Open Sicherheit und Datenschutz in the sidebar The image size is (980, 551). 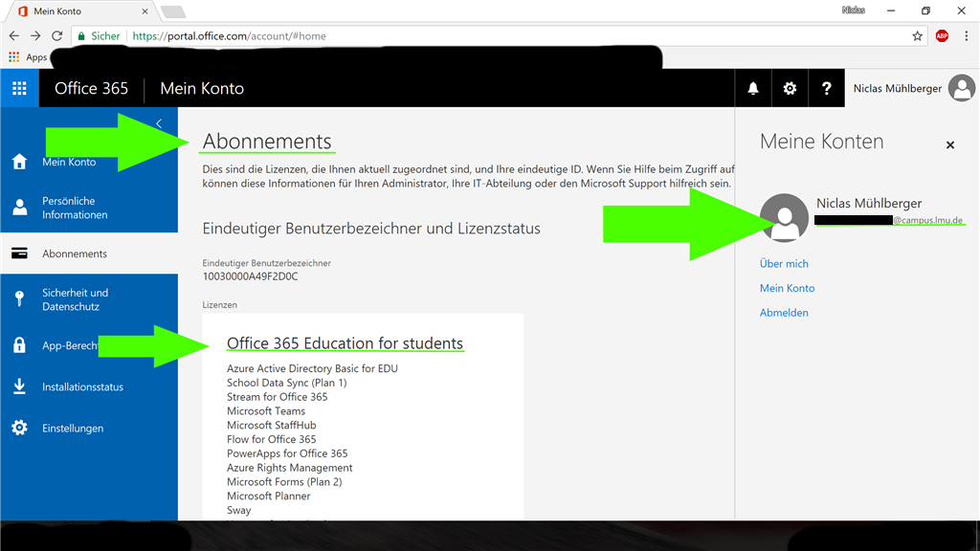click(89, 299)
